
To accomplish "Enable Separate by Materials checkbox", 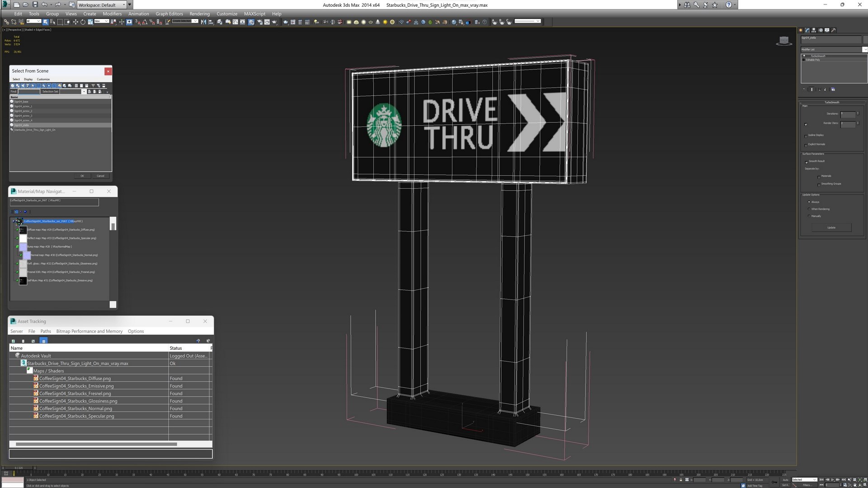I will 819,177.
